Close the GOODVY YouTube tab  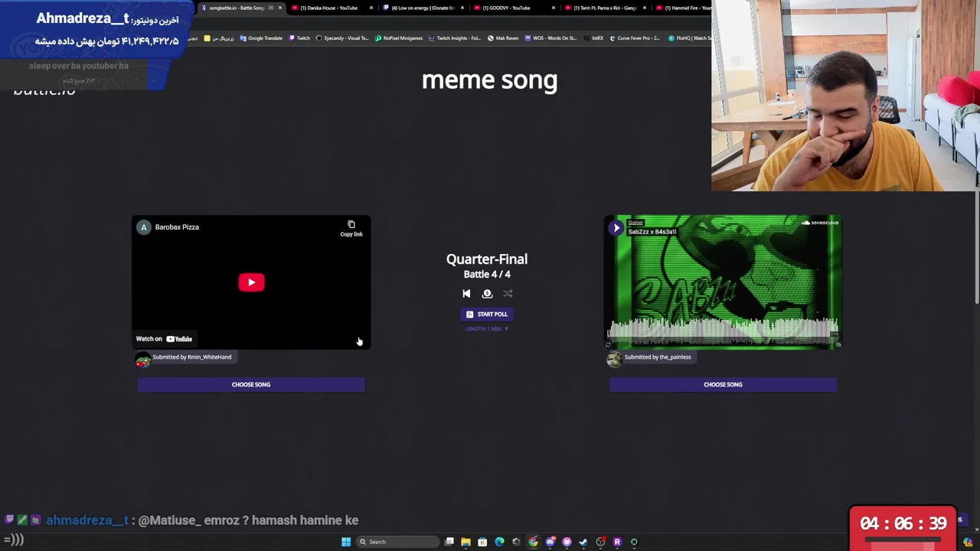553,8
